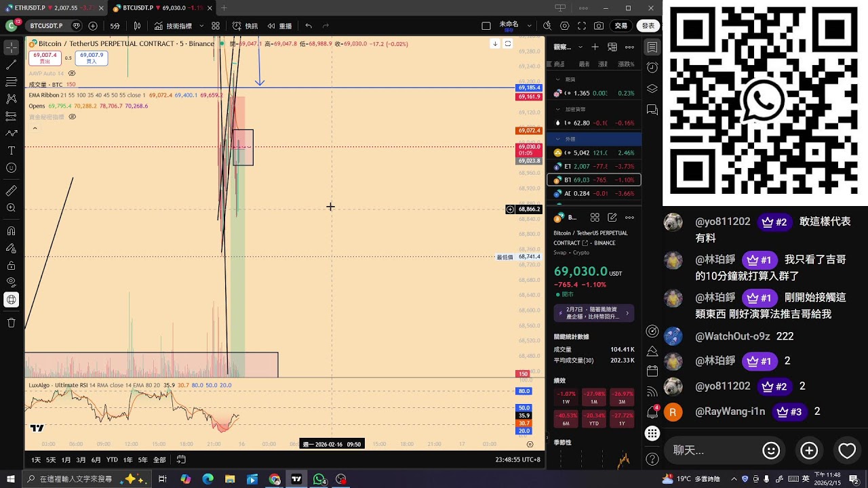Remove drawings with the trash icon
Image resolution: width=868 pixels, height=488 pixels.
(11, 323)
